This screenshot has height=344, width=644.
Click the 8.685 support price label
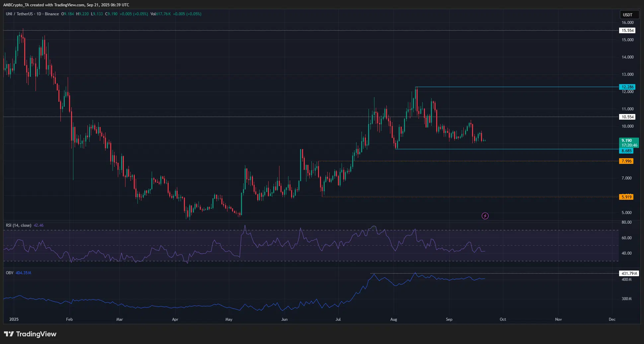point(626,151)
